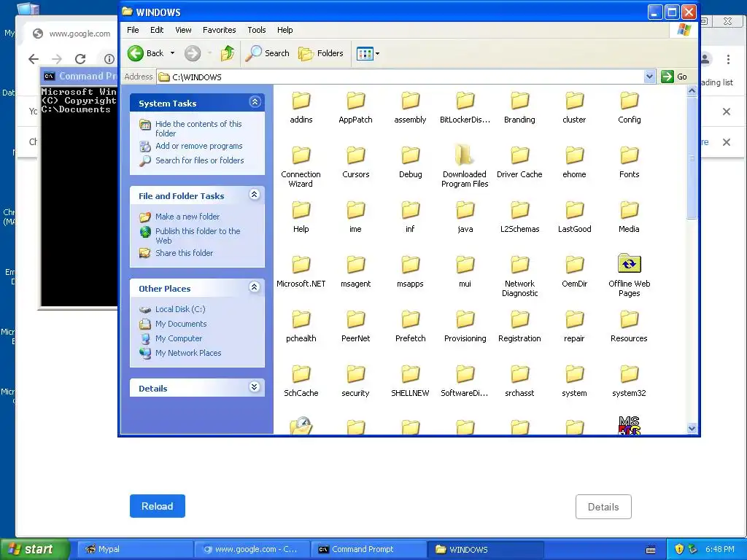Open the Help menu
Viewport: 747px width, 560px height.
[285, 30]
